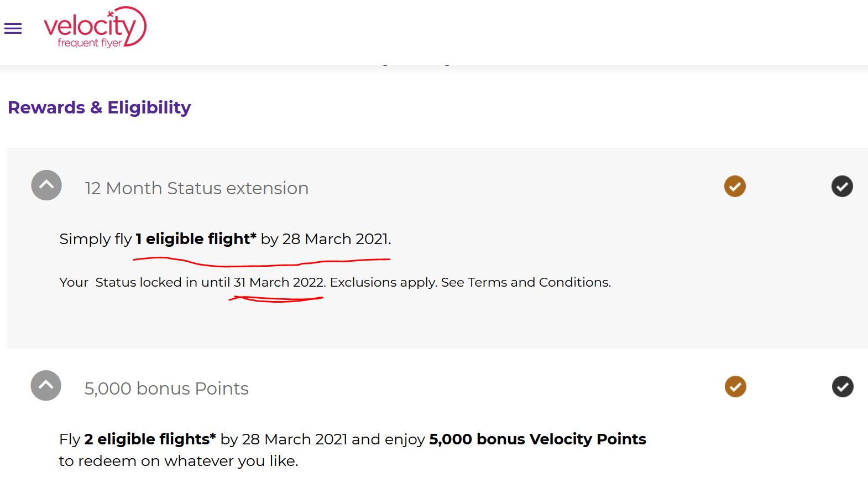Open the hamburger navigation menu
The width and height of the screenshot is (868, 482).
[x=13, y=29]
